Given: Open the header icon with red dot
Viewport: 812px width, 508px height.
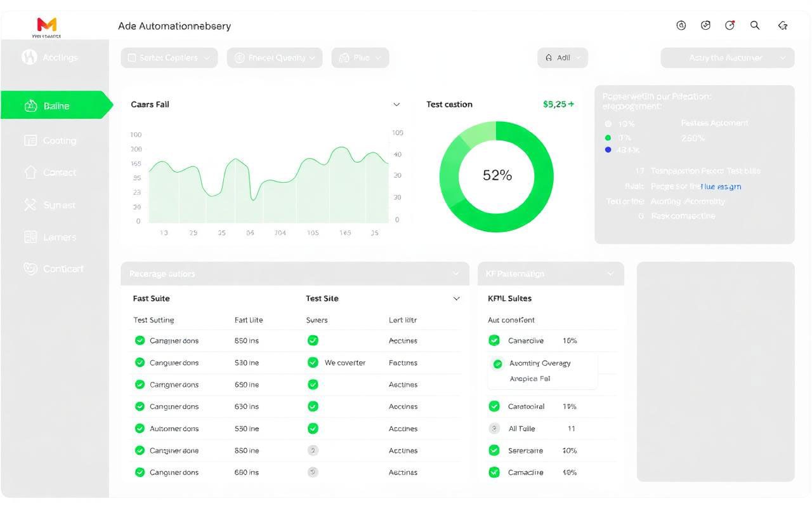Looking at the screenshot, I should coord(730,25).
